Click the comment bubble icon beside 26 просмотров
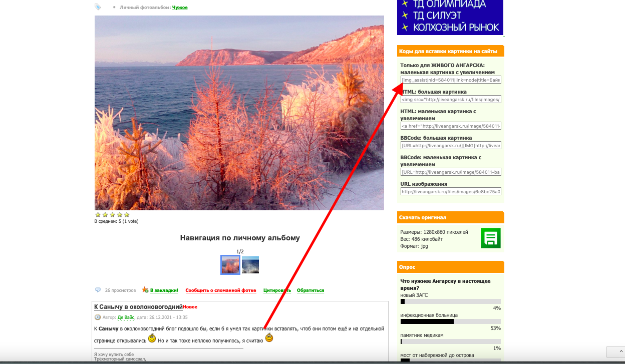This screenshot has width=625, height=364. point(98,290)
